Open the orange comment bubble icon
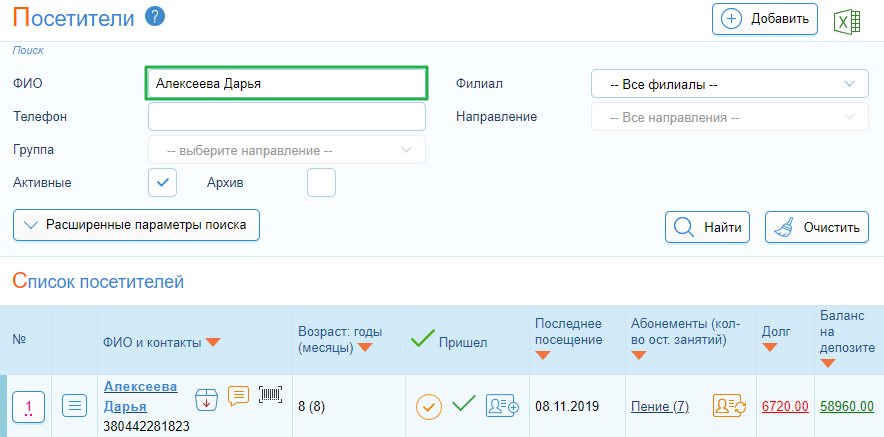 coord(238,395)
